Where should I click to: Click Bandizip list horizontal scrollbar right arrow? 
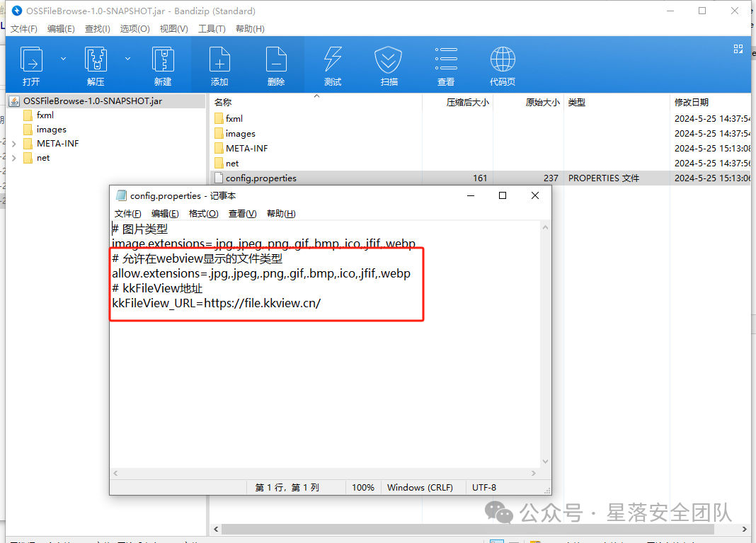pos(745,529)
